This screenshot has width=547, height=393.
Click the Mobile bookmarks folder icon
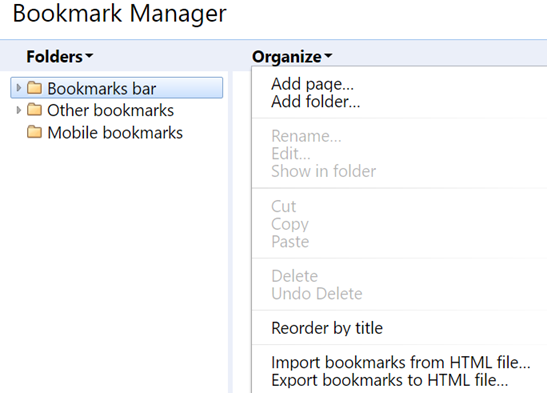pyautogui.click(x=34, y=132)
